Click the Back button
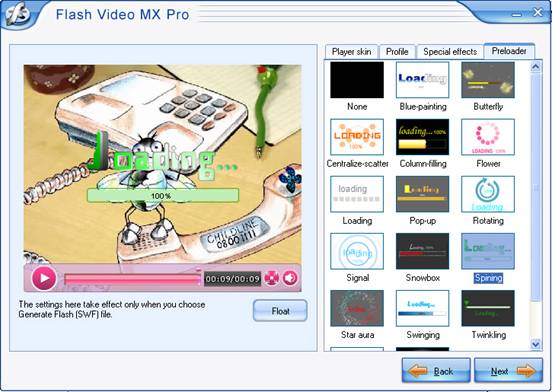 [436, 371]
